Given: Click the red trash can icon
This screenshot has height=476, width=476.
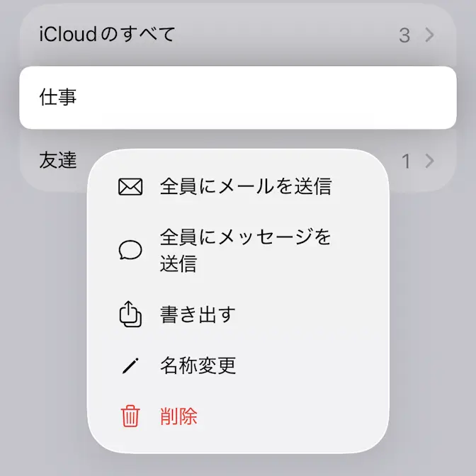Looking at the screenshot, I should pos(130,416).
